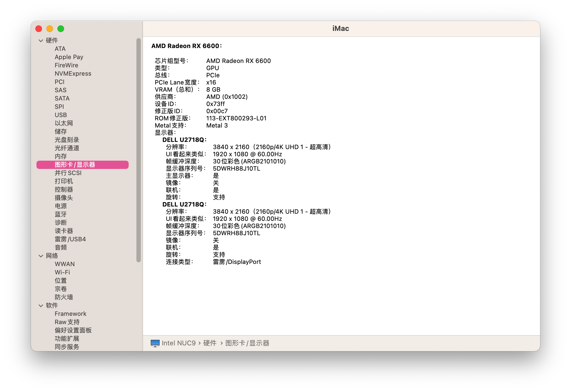Collapse the 软件 software section

[x=41, y=306]
